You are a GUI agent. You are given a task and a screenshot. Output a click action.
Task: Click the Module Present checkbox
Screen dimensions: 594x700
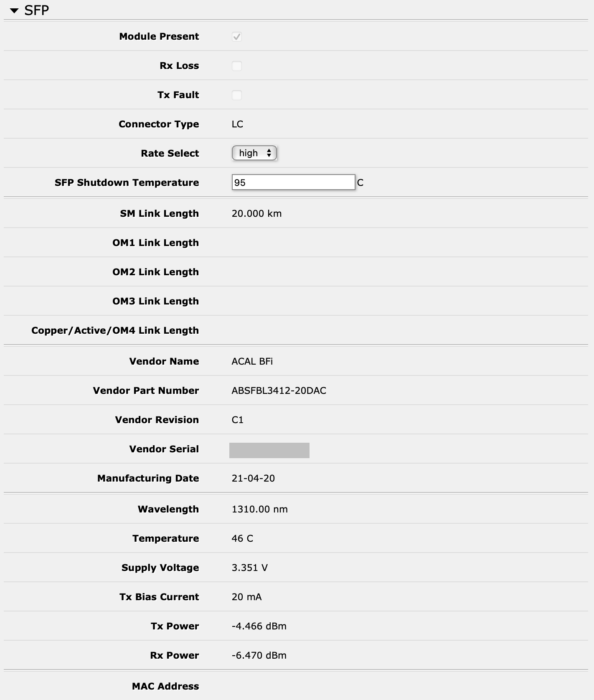(x=237, y=37)
